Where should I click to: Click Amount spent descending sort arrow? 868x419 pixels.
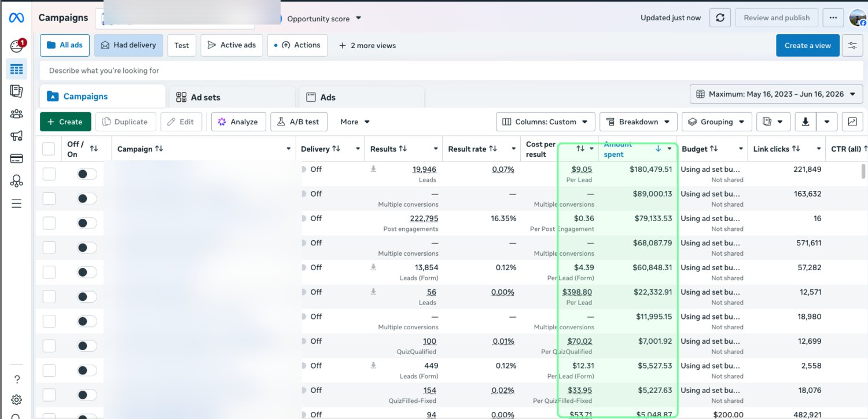[658, 149]
